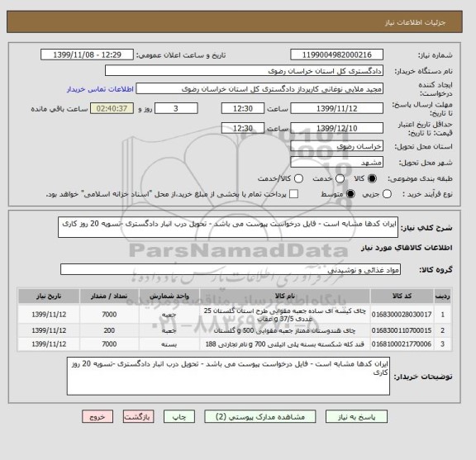Click the بسته unit cell in row 3
This screenshot has height=460, width=476.
click(x=169, y=344)
